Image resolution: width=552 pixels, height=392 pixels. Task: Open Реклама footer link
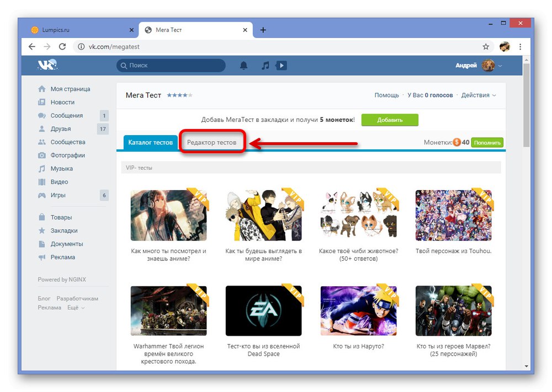tap(49, 308)
